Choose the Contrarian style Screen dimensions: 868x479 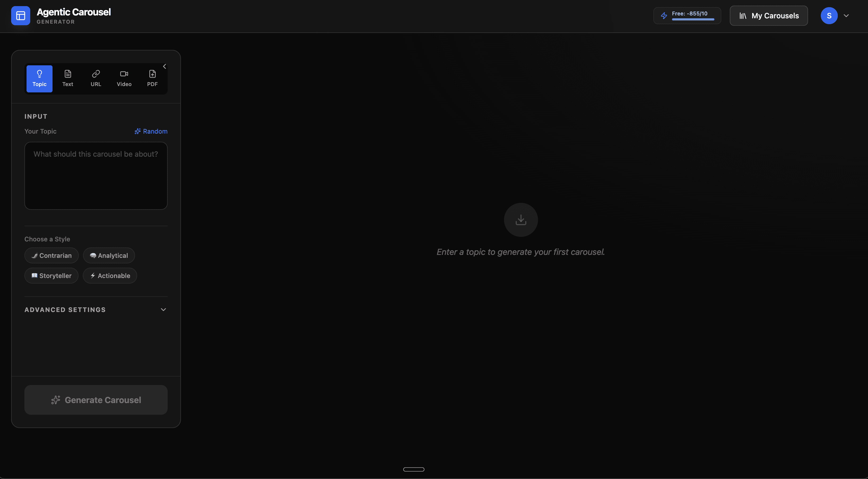pos(51,255)
